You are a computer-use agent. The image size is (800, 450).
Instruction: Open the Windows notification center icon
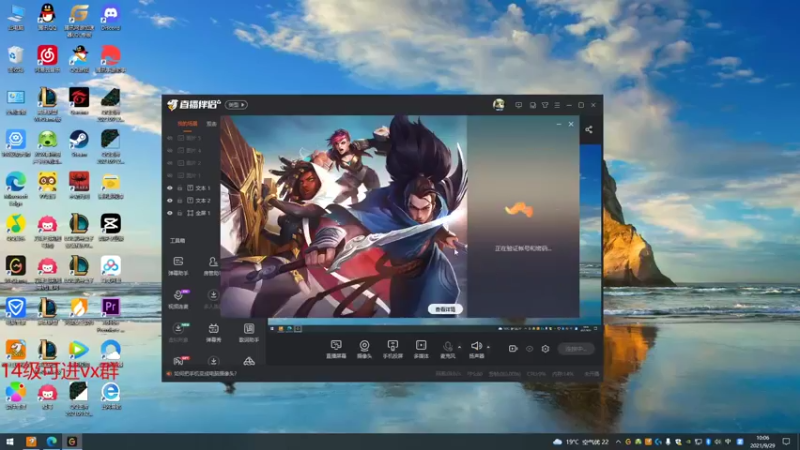[786, 441]
